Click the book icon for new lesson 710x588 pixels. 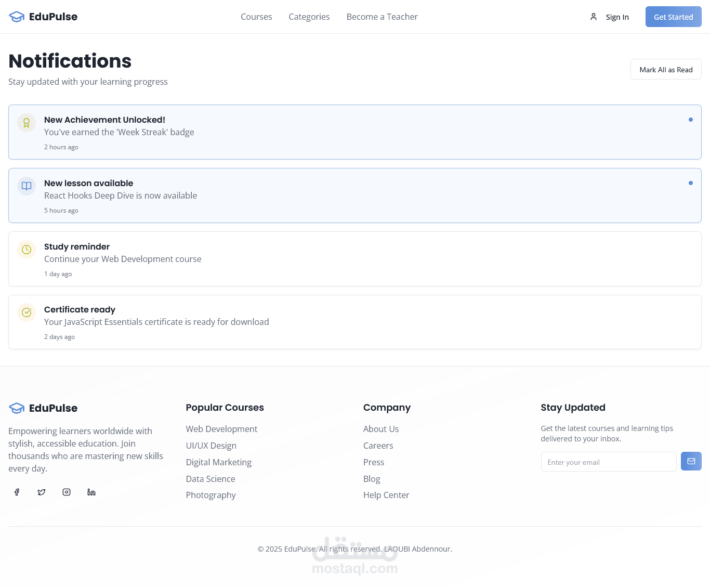click(27, 186)
